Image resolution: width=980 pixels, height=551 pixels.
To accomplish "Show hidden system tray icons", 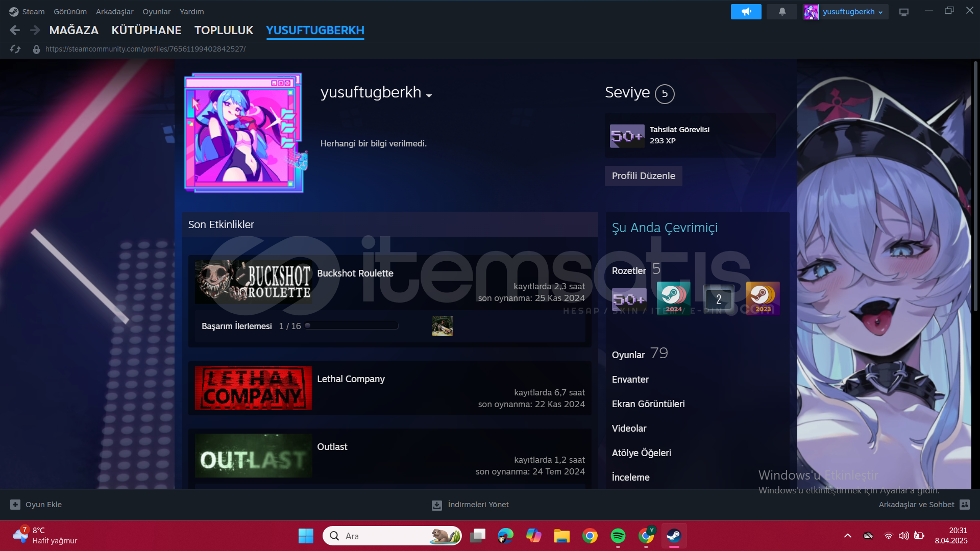I will (847, 536).
